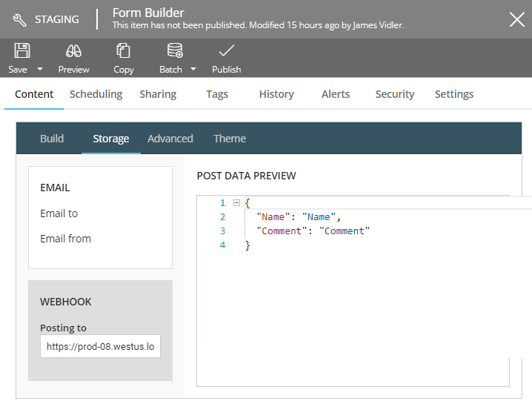The width and height of the screenshot is (532, 401).
Task: Switch to the Advanced sub-tab
Action: pos(170,139)
